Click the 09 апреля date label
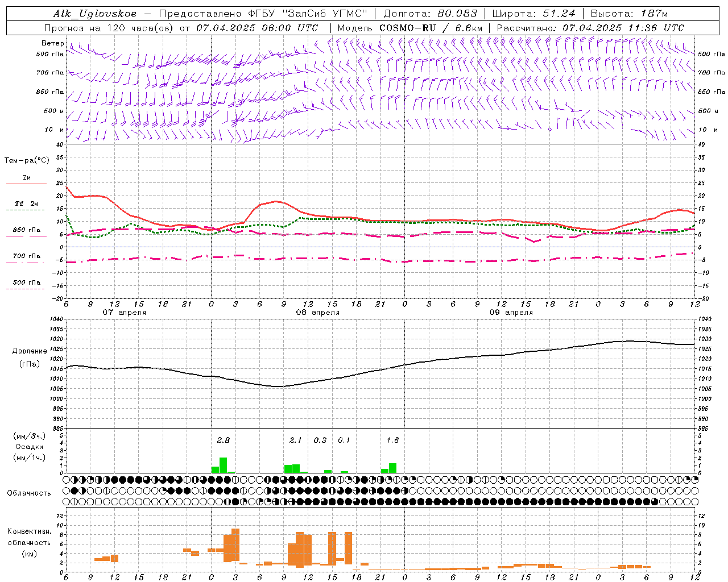Image resolution: width=728 pixels, height=582 pixels. coord(511,313)
